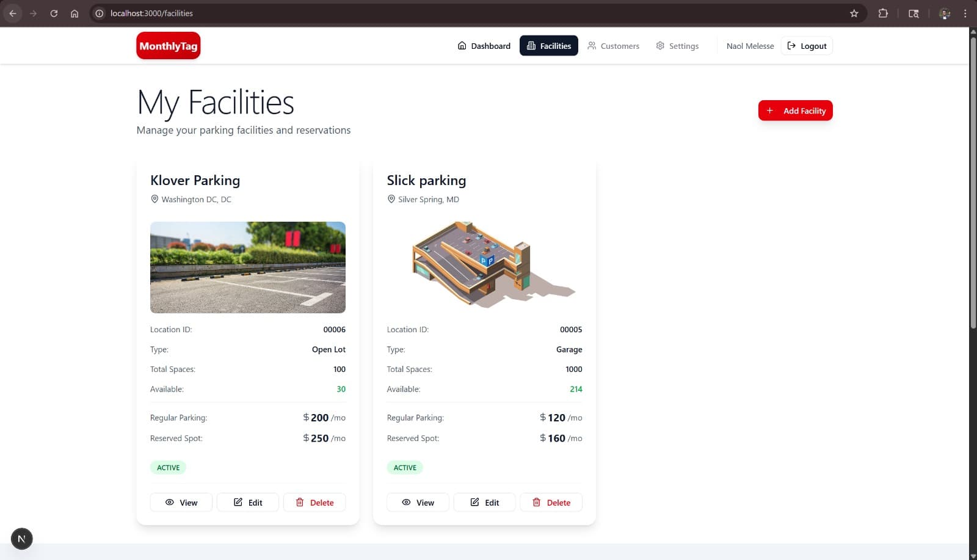Open the Dashboard nav item
Image resolution: width=977 pixels, height=560 pixels.
click(x=484, y=46)
